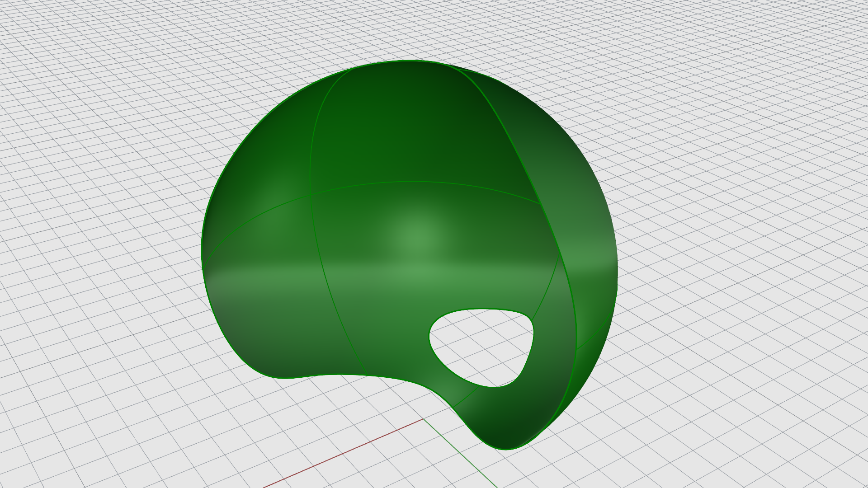868x488 pixels.
Task: Click the intersection of the two isocurves on the left
Action: (x=311, y=195)
